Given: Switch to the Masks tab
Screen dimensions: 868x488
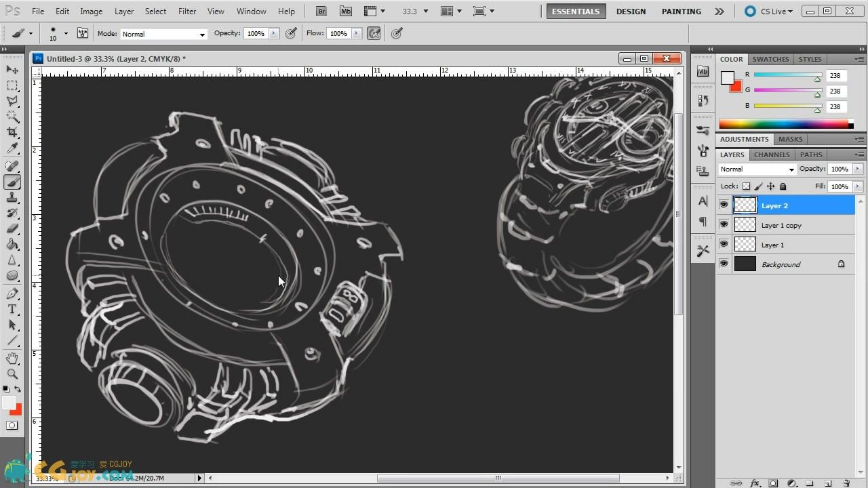Looking at the screenshot, I should tap(790, 139).
